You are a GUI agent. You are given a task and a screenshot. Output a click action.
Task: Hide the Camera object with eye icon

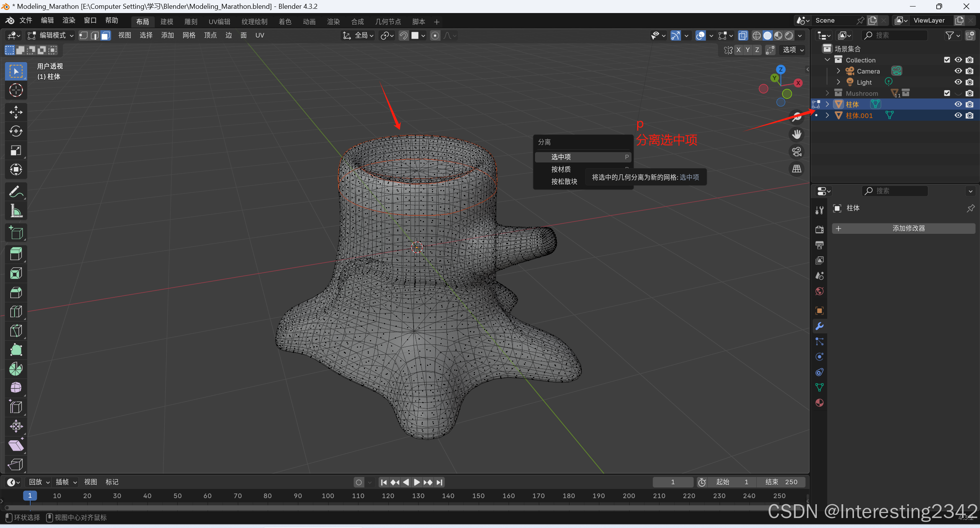(x=958, y=71)
